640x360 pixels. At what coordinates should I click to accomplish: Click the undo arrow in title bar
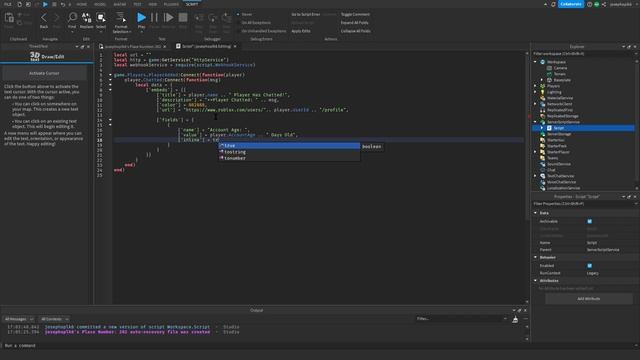tap(62, 4)
